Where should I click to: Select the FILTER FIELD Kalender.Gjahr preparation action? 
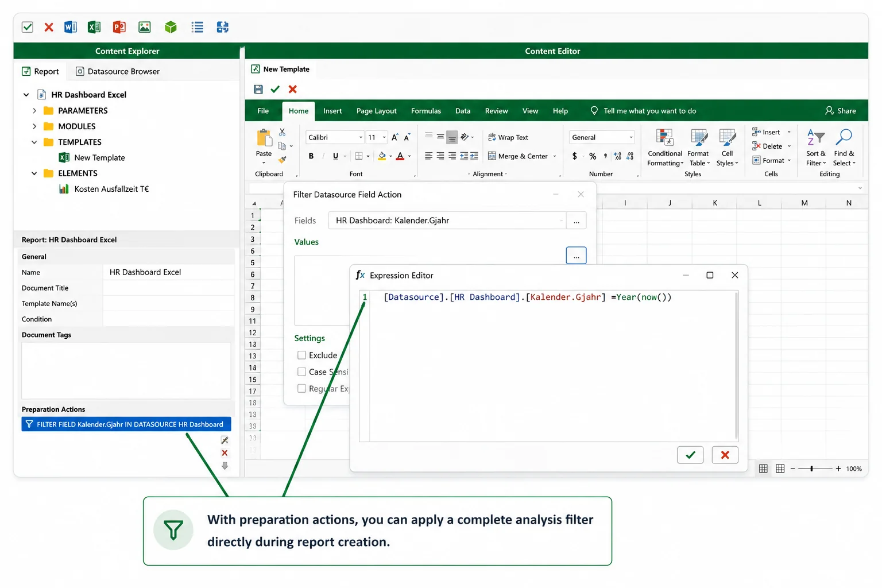click(x=126, y=424)
